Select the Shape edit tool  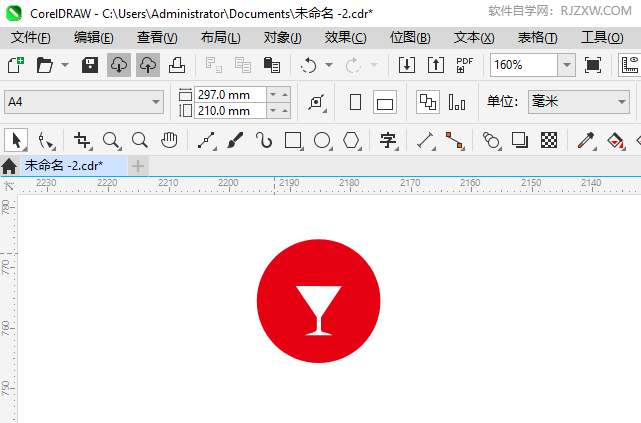coord(45,141)
